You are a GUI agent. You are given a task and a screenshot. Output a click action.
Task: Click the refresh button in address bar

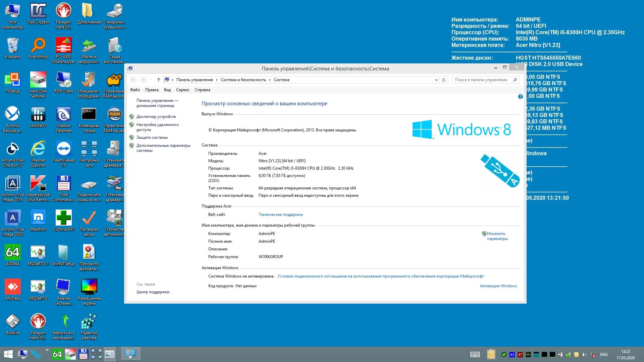coord(444,80)
